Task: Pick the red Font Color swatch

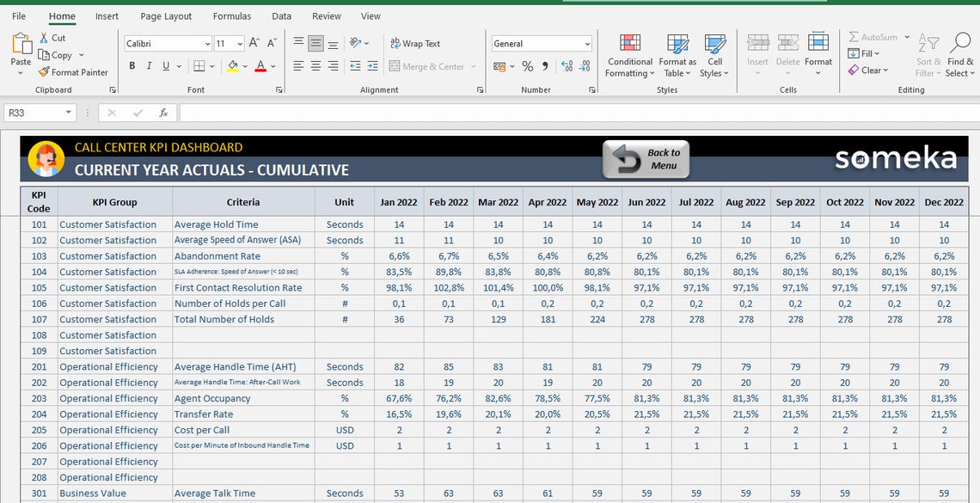Action: (x=260, y=65)
